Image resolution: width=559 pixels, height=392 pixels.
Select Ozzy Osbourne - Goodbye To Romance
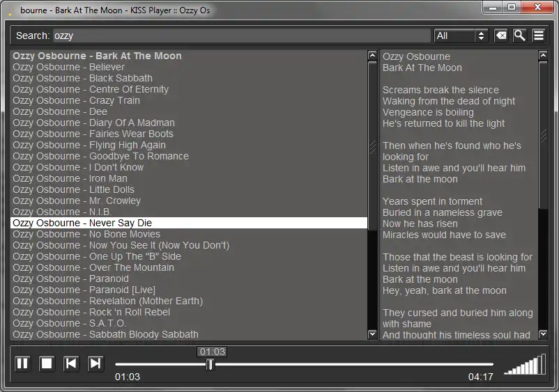click(x=189, y=156)
